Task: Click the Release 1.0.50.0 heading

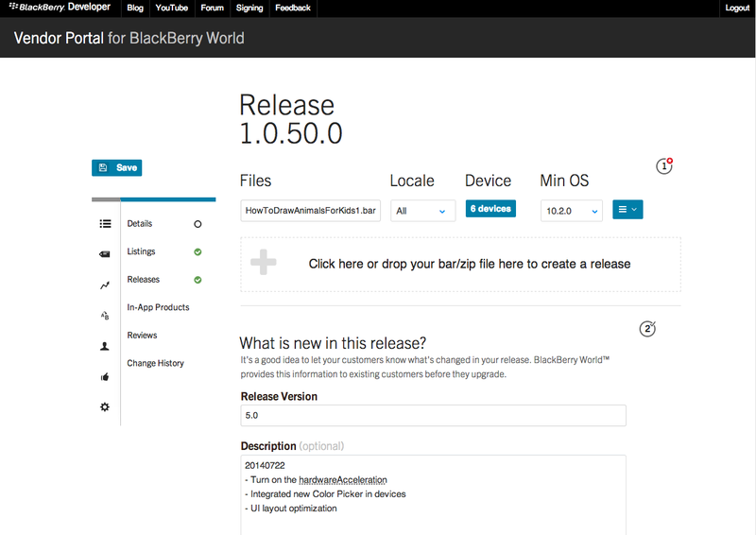Action: click(291, 119)
